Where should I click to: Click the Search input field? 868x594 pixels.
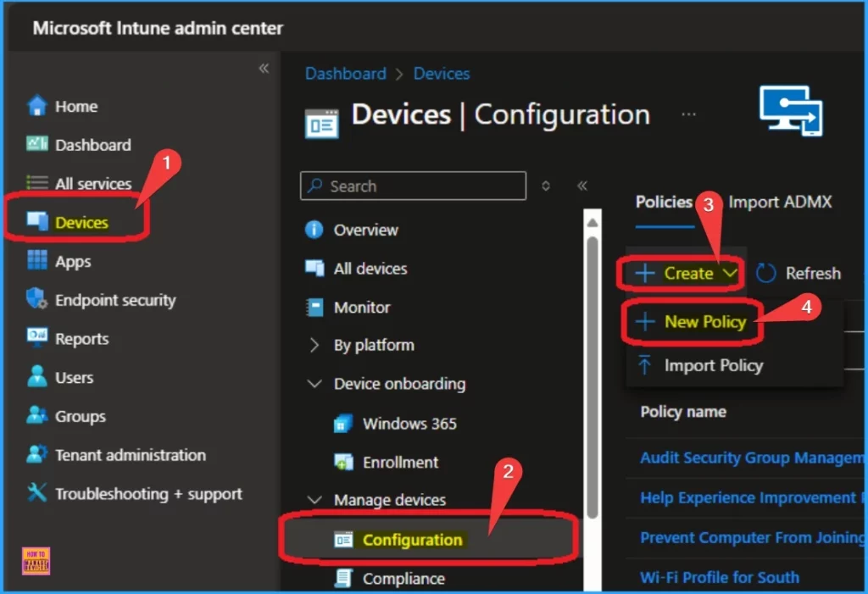click(413, 186)
